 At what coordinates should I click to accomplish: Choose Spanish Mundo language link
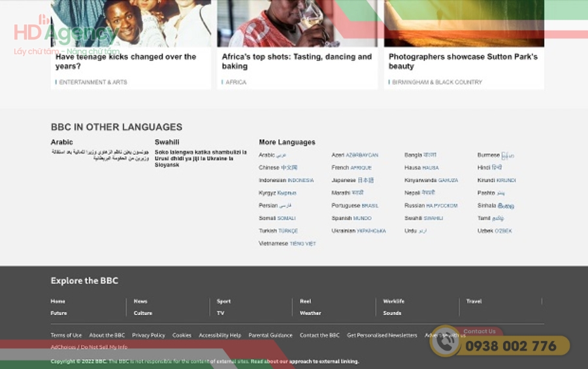pyautogui.click(x=351, y=218)
